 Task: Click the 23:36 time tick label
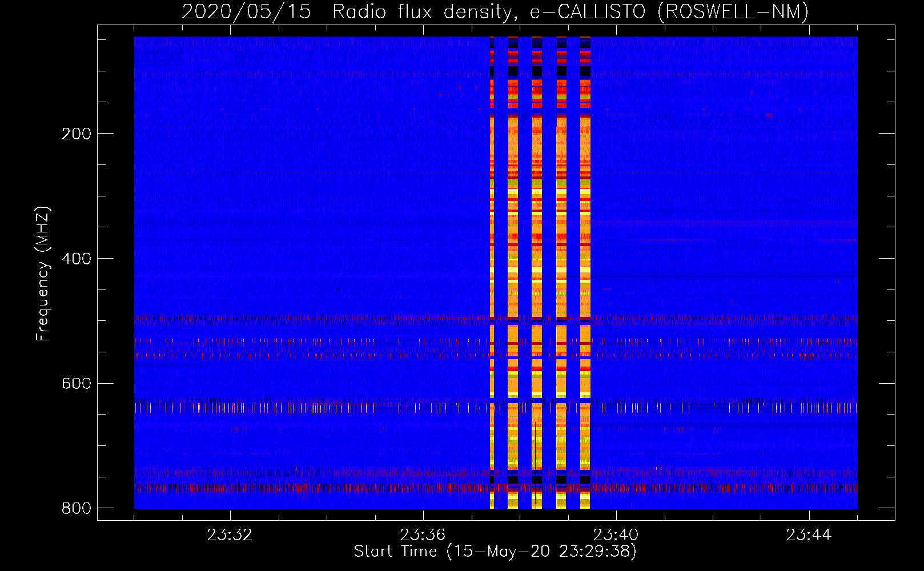pyautogui.click(x=423, y=535)
